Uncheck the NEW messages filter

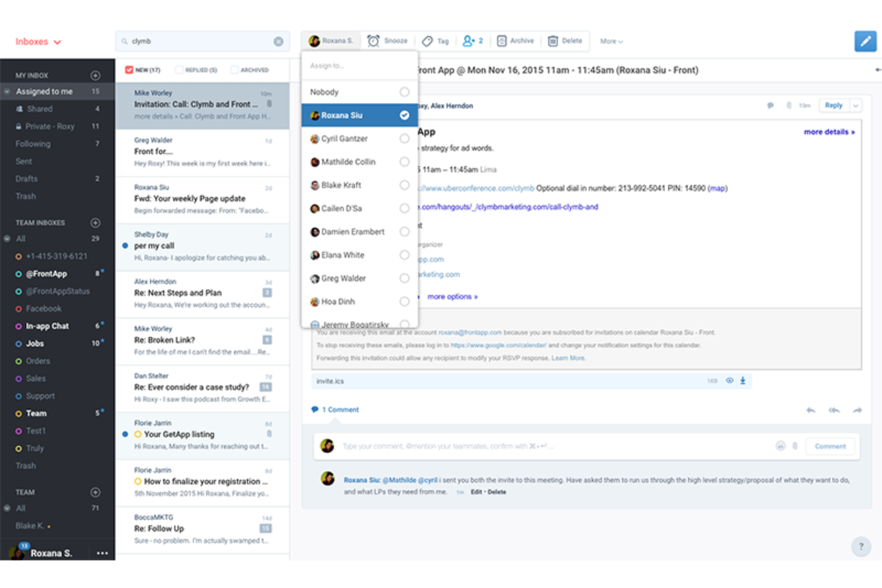click(129, 70)
